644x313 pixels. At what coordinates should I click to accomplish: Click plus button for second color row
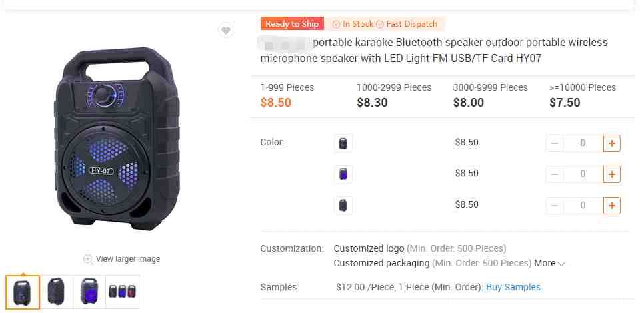coord(611,174)
